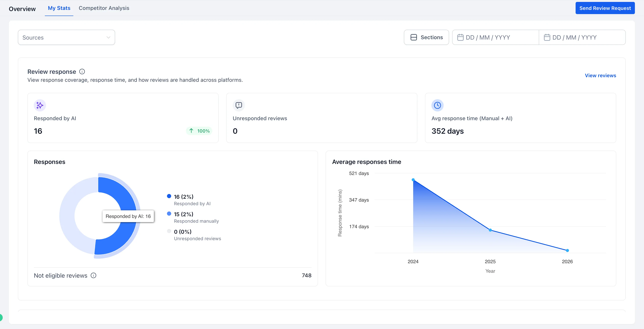Click the info icon beside Not eligible reviews

93,275
